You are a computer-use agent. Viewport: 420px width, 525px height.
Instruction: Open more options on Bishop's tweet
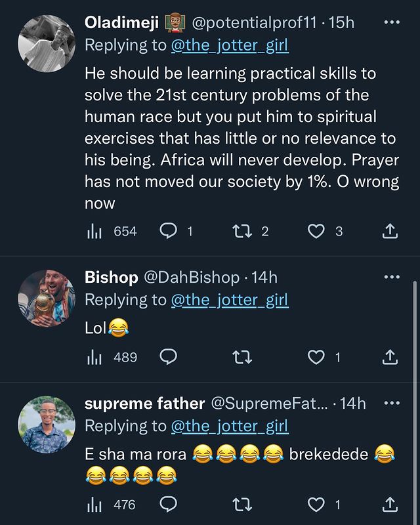click(391, 278)
